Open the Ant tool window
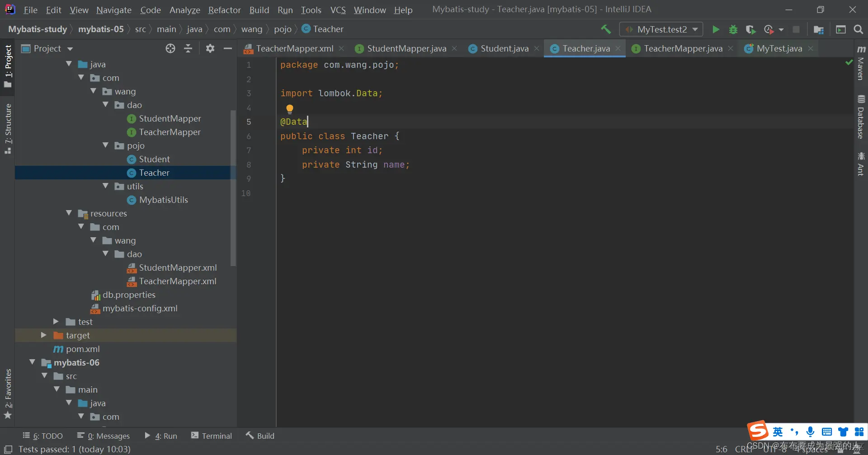 (x=861, y=164)
